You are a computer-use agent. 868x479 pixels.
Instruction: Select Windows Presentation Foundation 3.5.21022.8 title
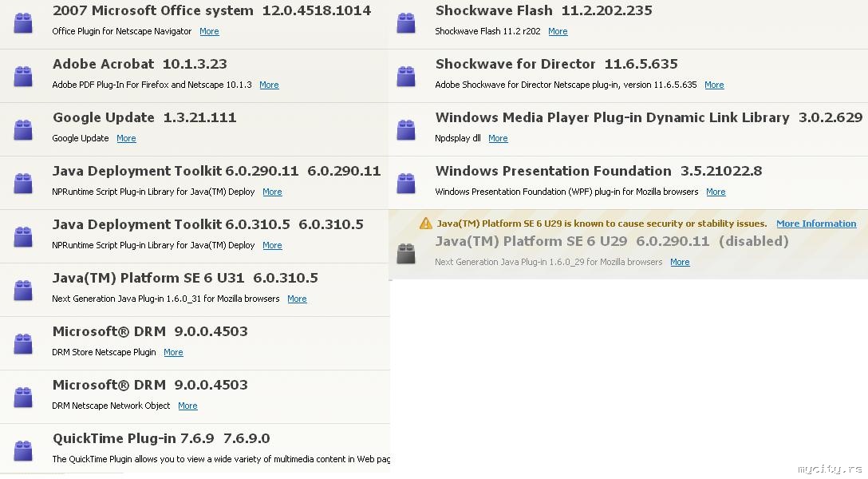pyautogui.click(x=598, y=171)
